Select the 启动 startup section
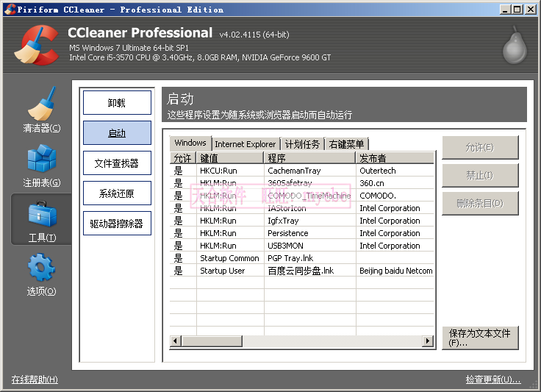Screen dimensions: 541x392 tap(117, 132)
